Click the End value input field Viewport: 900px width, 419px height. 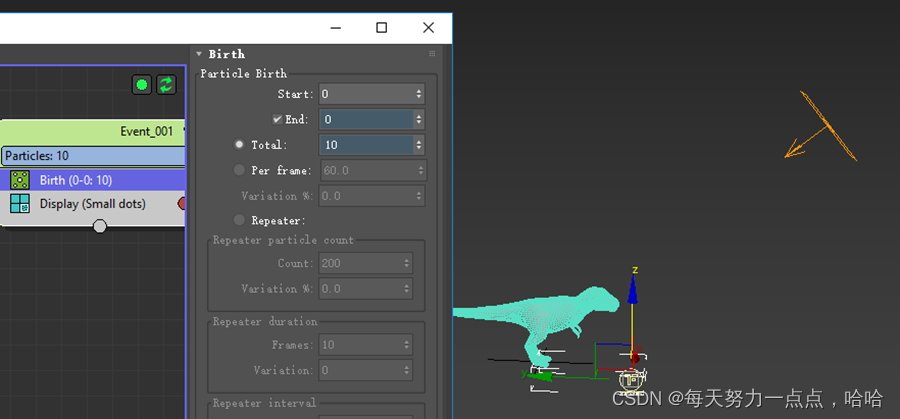[x=365, y=119]
